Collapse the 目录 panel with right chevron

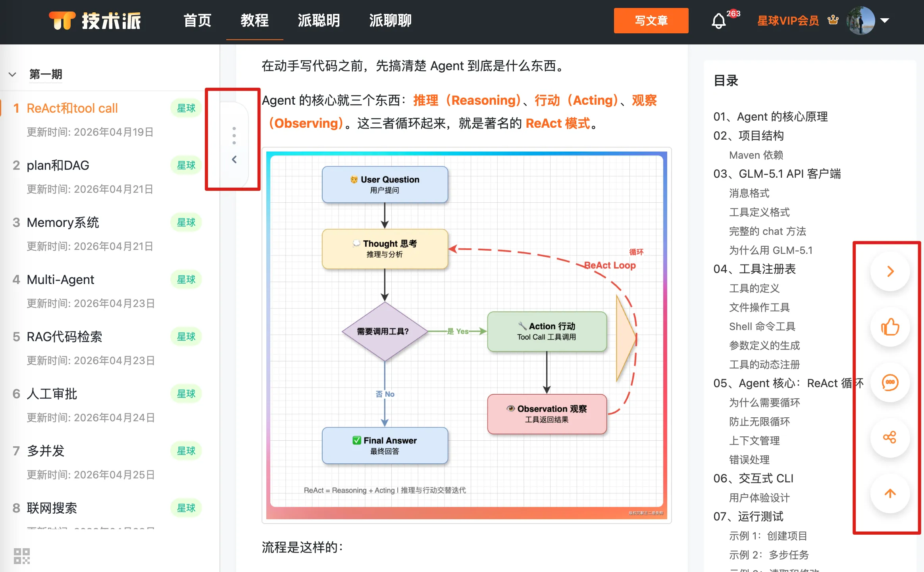click(x=890, y=271)
